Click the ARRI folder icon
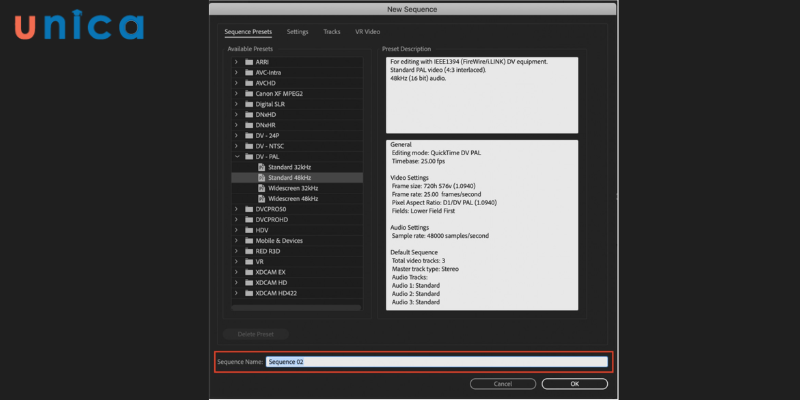 (x=249, y=62)
